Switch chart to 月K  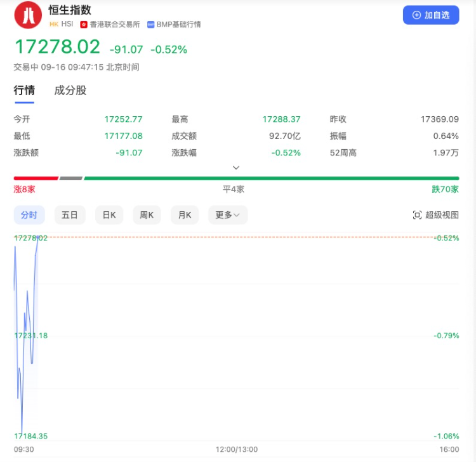(185, 215)
